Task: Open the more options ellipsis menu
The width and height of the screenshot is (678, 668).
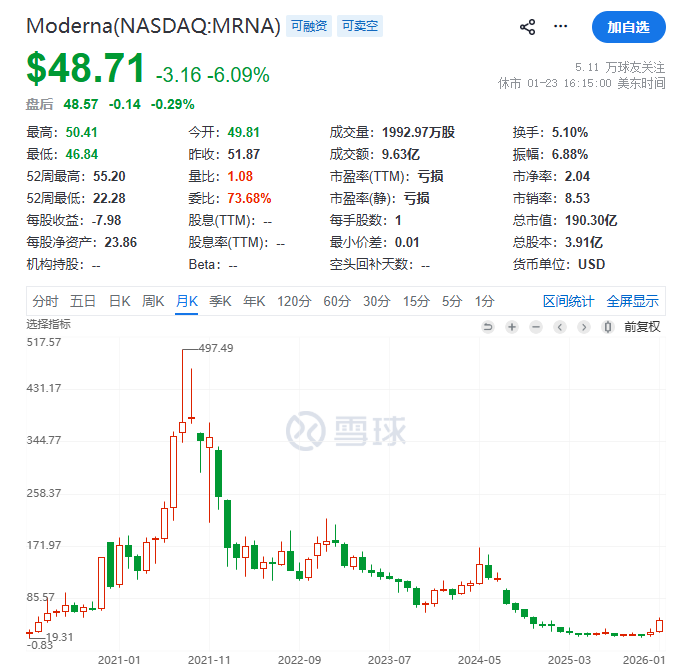Action: (560, 26)
